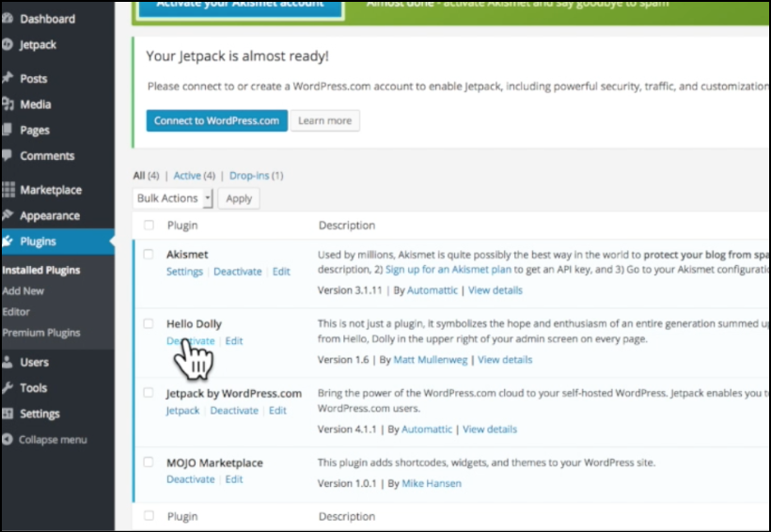The height and width of the screenshot is (532, 771).
Task: Click the Dashboard gauge icon in sidebar
Action: tap(8, 19)
